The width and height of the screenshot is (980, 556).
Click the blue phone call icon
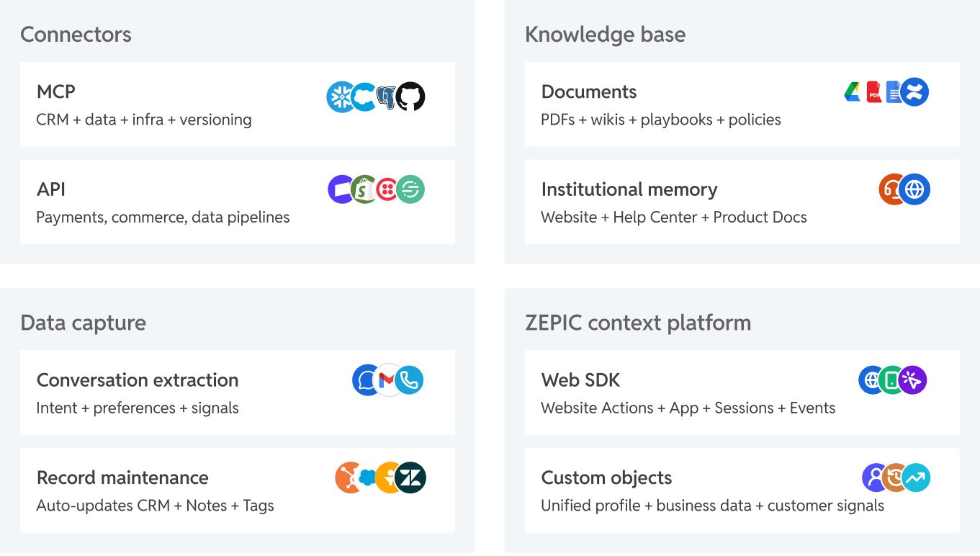click(410, 380)
